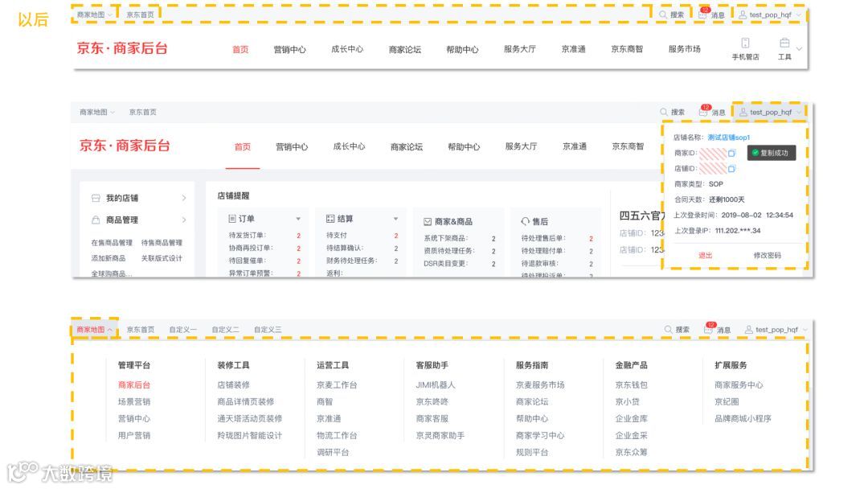The width and height of the screenshot is (868, 489).
Task: Click the 结算 settlement icon
Action: click(x=330, y=219)
